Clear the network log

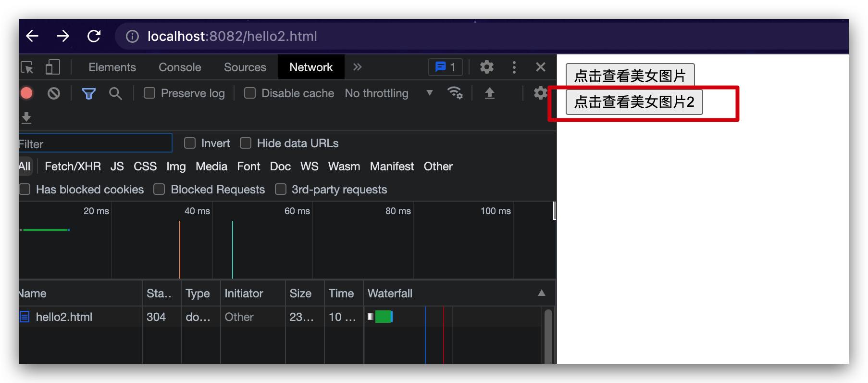54,93
